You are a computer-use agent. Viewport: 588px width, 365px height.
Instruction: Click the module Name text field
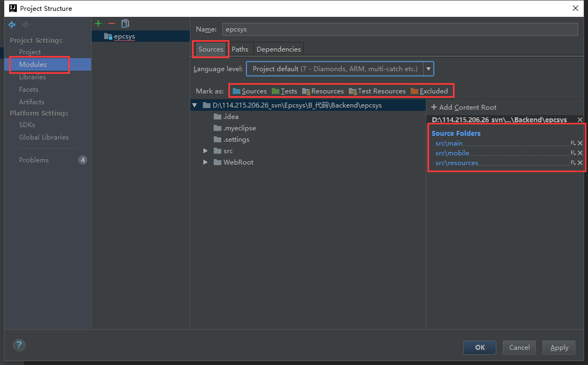click(x=400, y=29)
